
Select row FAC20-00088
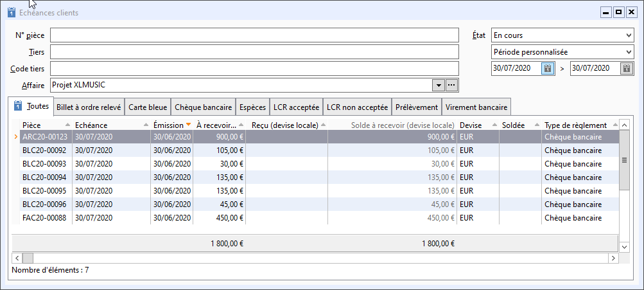point(315,217)
